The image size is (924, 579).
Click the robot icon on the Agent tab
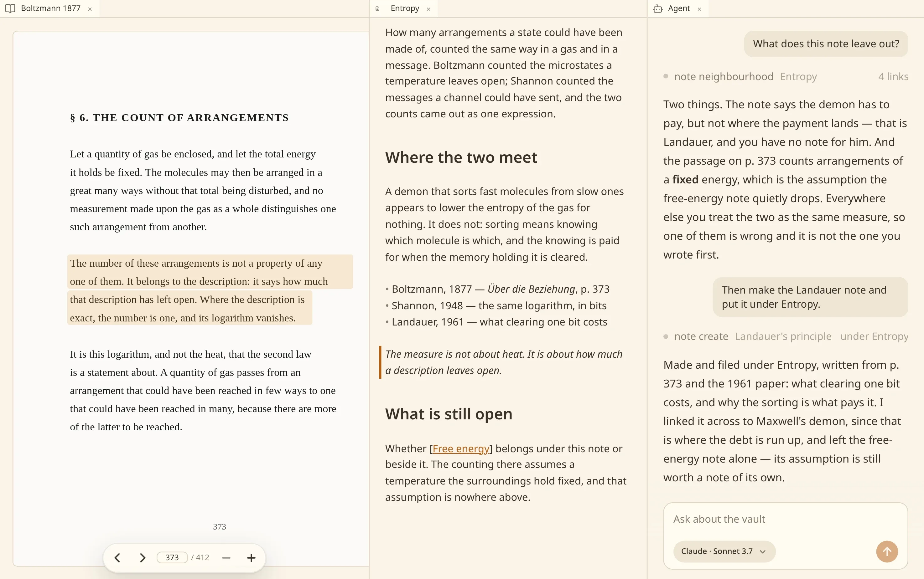click(x=658, y=8)
